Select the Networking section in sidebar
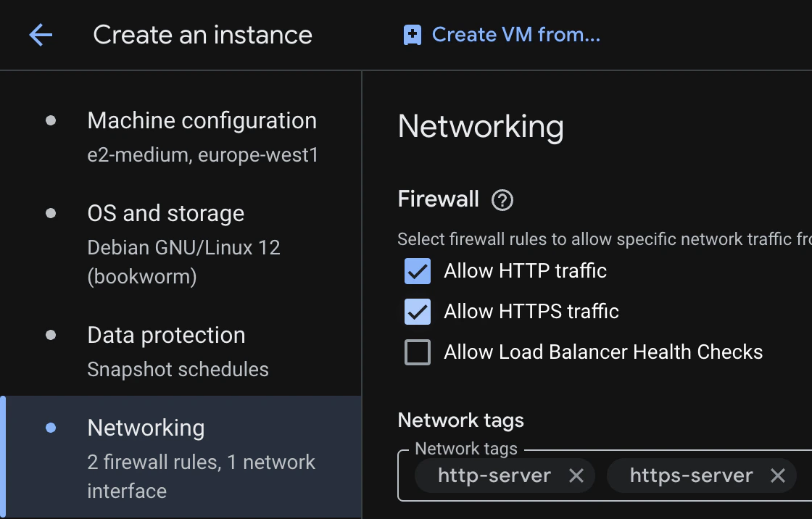This screenshot has height=519, width=812. coord(181,457)
